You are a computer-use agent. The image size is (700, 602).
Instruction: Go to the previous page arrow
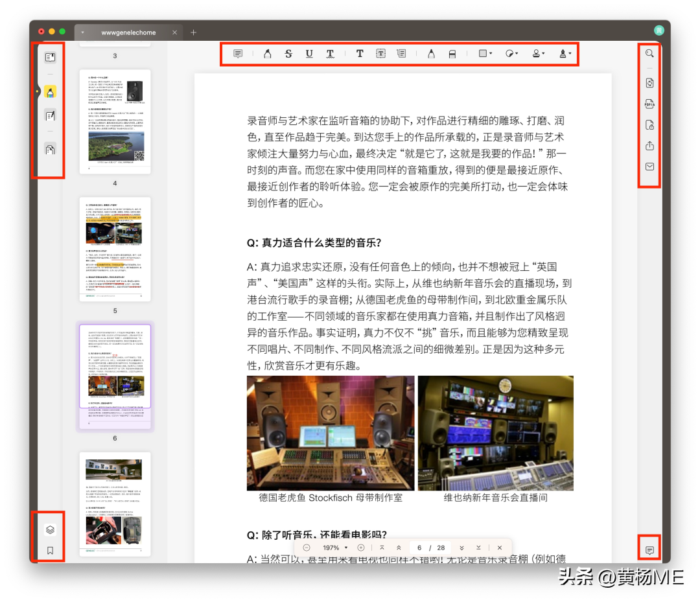(399, 548)
